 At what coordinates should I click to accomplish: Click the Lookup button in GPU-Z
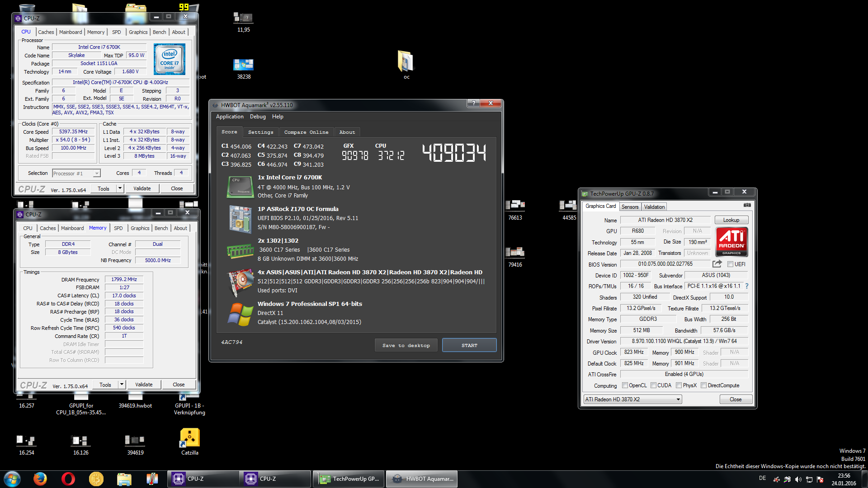tap(731, 220)
